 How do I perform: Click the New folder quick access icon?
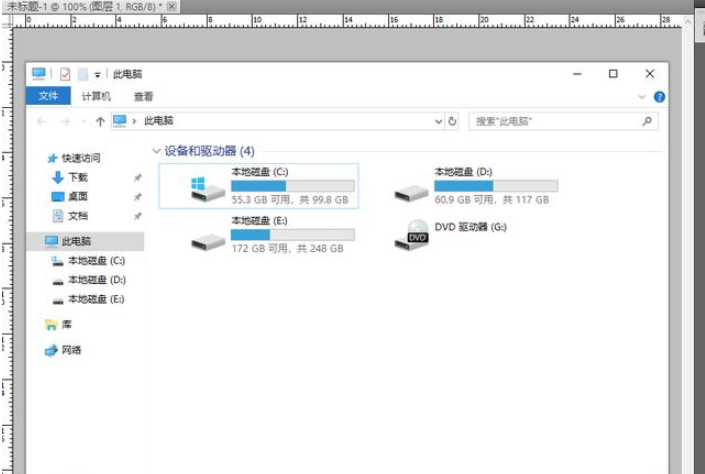point(83,74)
